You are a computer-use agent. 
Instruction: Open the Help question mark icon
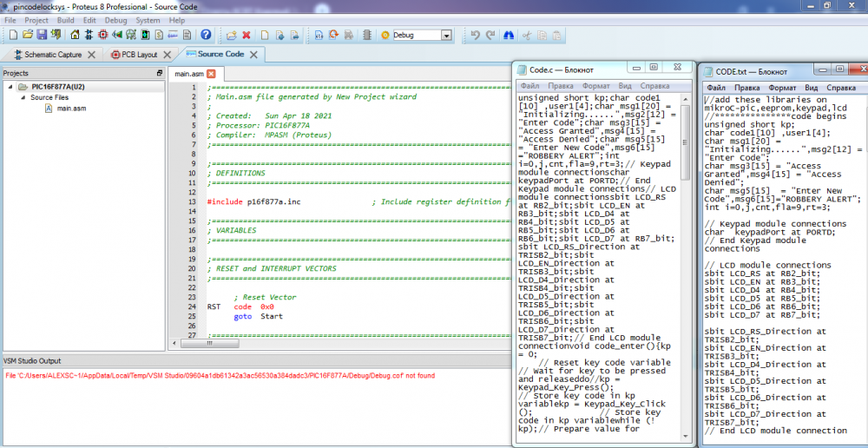(x=206, y=36)
